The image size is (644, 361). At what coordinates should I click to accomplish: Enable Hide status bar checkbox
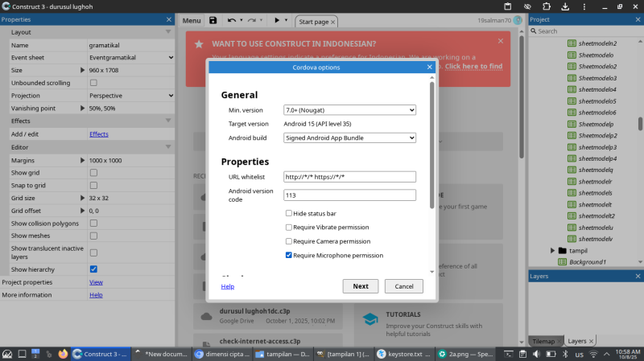(289, 214)
